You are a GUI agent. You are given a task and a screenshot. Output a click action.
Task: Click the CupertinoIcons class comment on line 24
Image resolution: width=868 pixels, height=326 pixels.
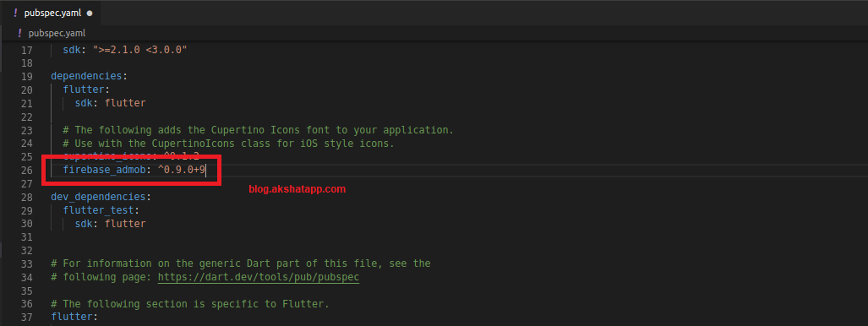click(229, 144)
